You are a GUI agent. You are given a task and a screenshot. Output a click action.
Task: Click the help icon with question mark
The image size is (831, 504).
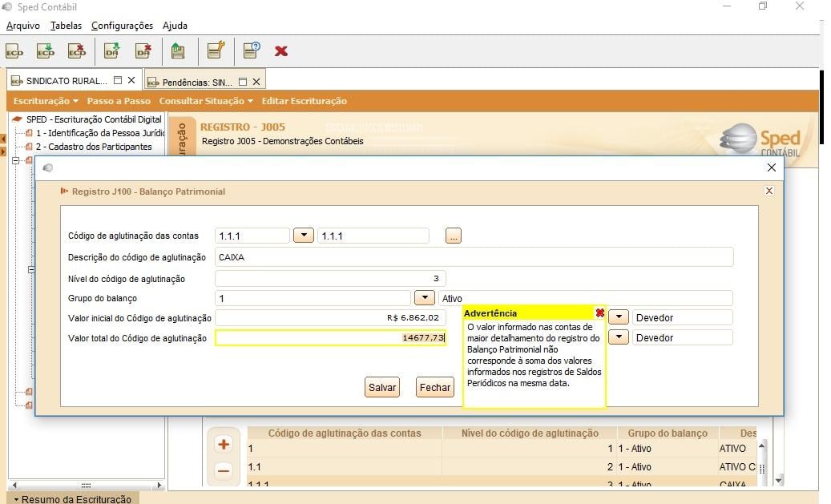[251, 50]
